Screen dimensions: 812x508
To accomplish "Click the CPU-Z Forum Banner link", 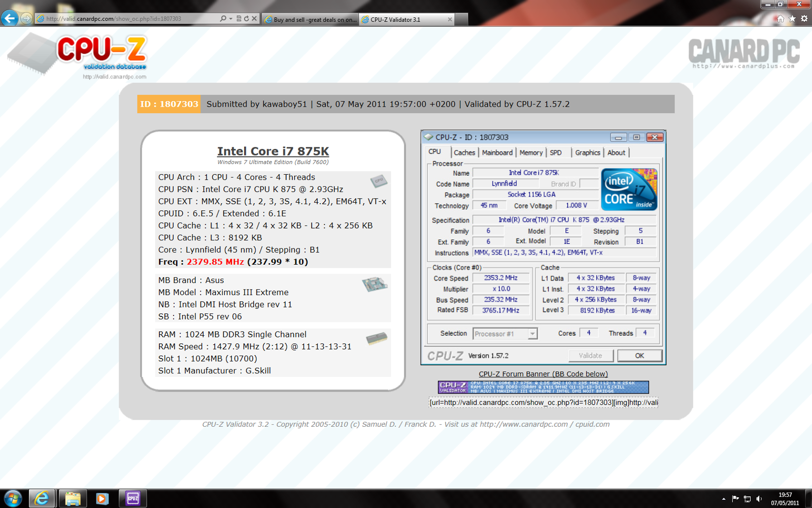I will [x=543, y=374].
